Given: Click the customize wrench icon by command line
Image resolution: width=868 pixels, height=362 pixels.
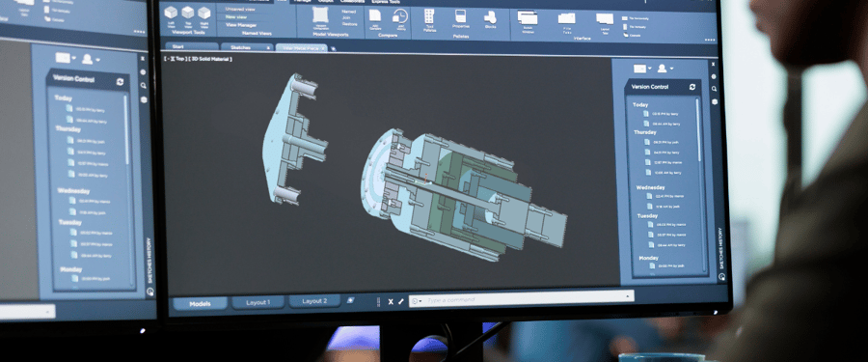Looking at the screenshot, I should coord(401,301).
